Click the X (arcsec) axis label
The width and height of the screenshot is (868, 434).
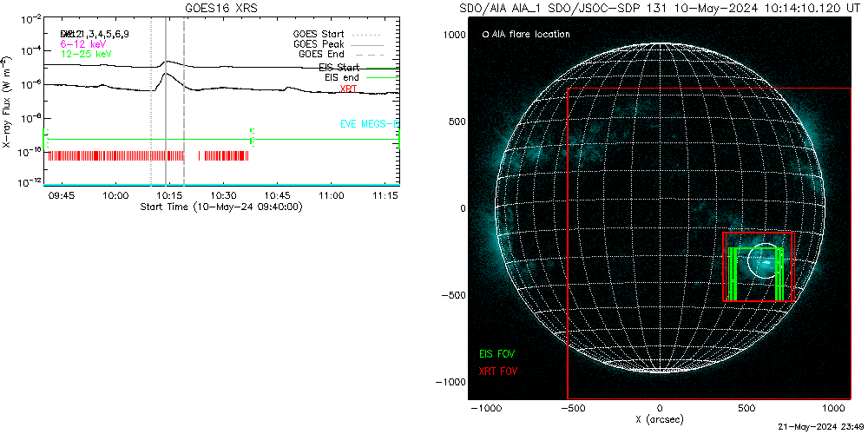coord(660,420)
